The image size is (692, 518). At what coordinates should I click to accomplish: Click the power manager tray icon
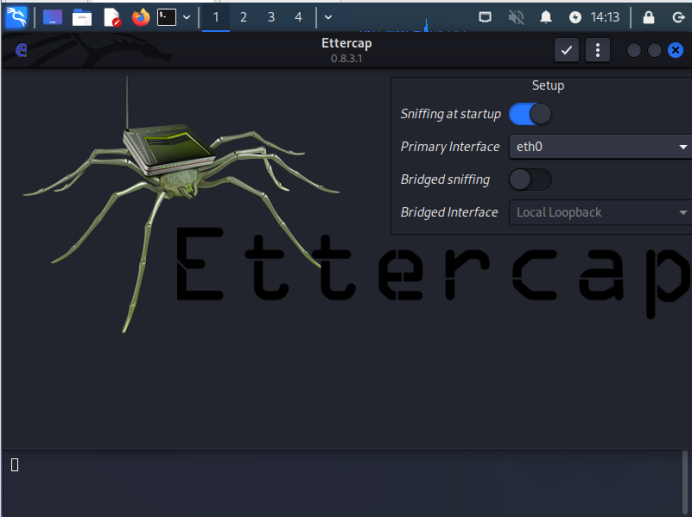[x=575, y=17]
